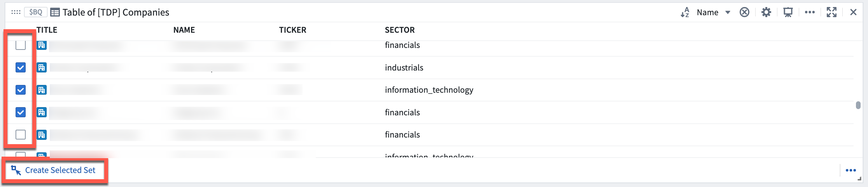This screenshot has width=868, height=187.
Task: Open the blue footer ellipsis menu
Action: 851,170
